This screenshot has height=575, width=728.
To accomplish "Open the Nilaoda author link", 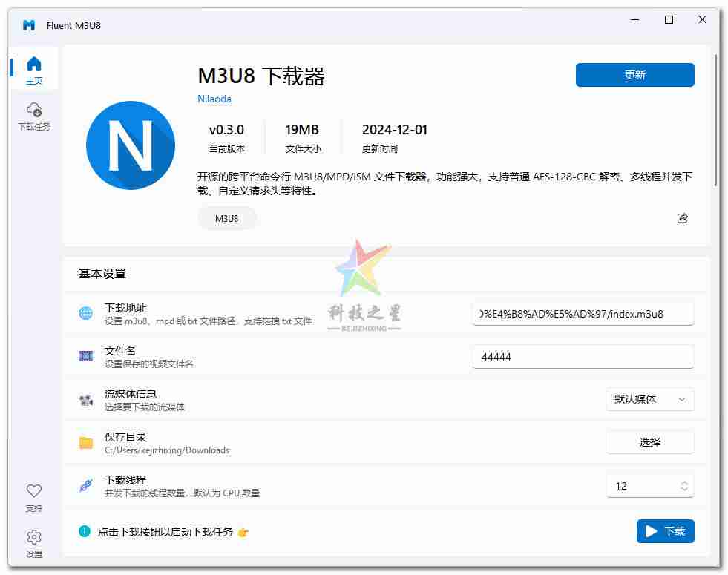I will click(214, 99).
